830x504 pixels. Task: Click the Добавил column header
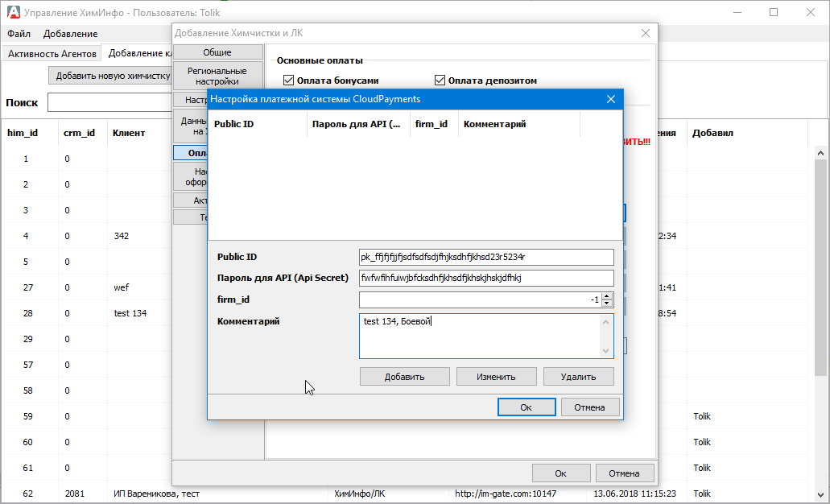747,133
